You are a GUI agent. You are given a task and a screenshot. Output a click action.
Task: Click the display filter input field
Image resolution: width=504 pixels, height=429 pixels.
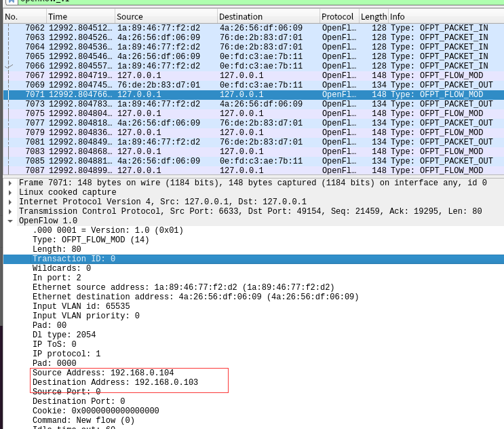click(x=260, y=1)
